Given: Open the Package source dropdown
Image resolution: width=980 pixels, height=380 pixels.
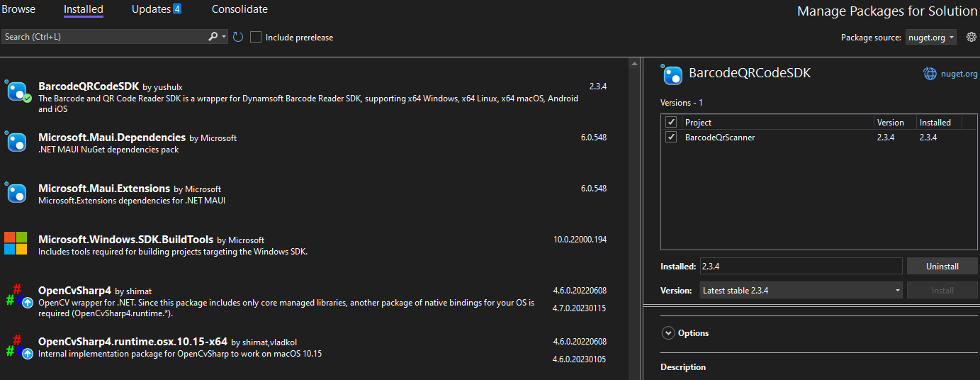Looking at the screenshot, I should tap(931, 38).
